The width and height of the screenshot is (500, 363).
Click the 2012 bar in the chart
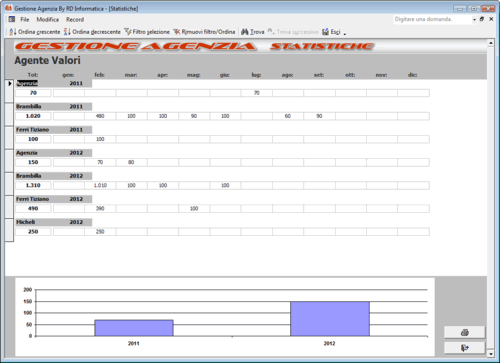tap(330, 319)
